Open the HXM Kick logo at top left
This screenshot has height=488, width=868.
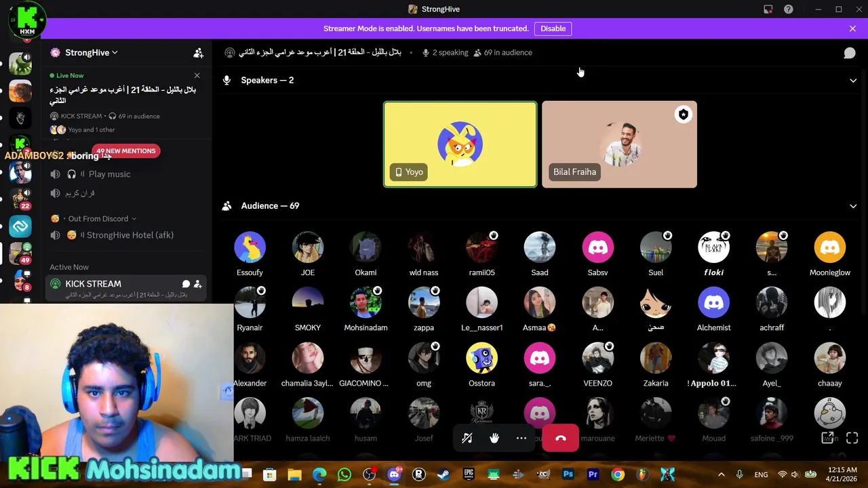27,20
